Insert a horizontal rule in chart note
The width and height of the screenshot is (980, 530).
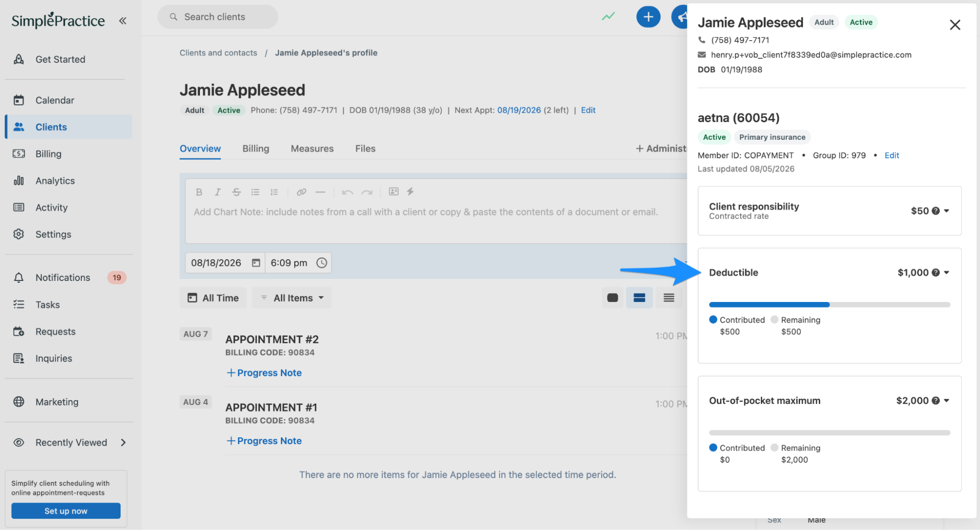tap(321, 192)
